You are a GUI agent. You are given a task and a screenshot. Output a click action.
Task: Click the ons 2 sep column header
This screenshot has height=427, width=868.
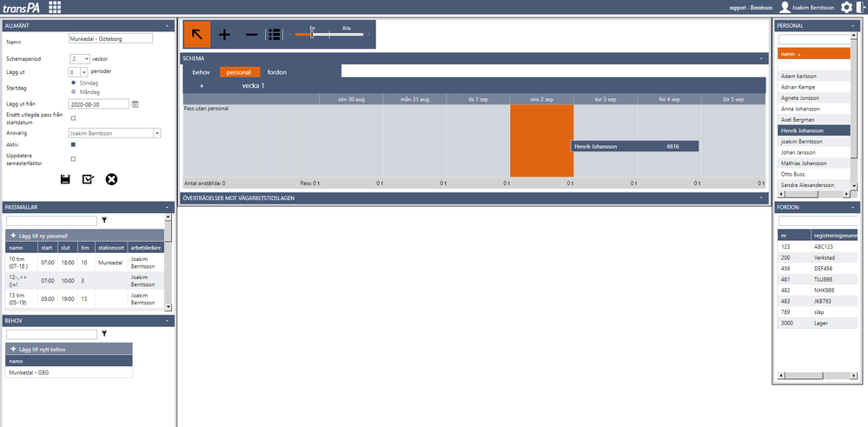point(541,99)
